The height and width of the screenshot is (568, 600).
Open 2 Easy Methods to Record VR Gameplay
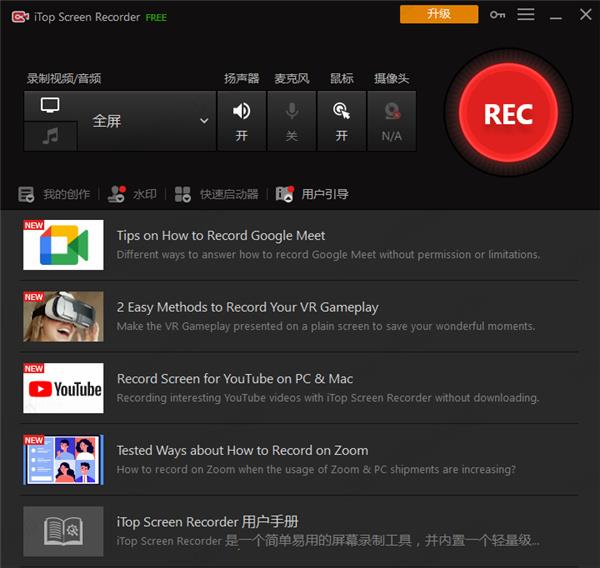[x=248, y=307]
